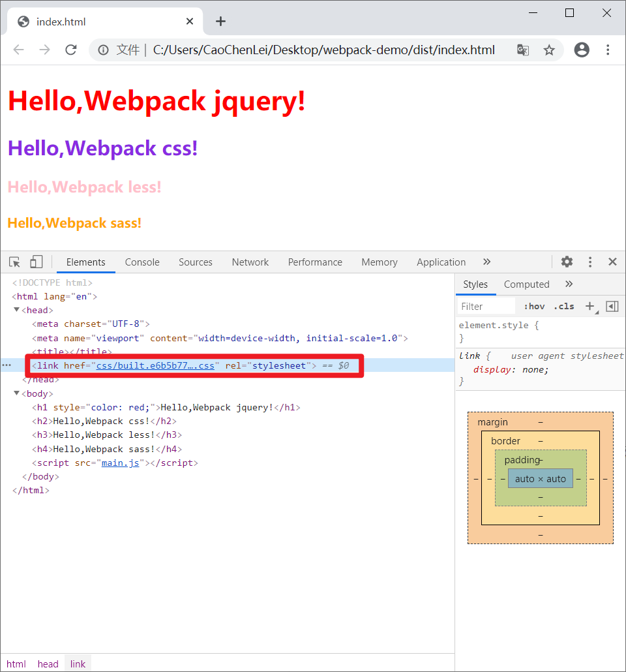Screen dimensions: 626x672
Task: Click the link breadcrumb
Action: click(78, 664)
